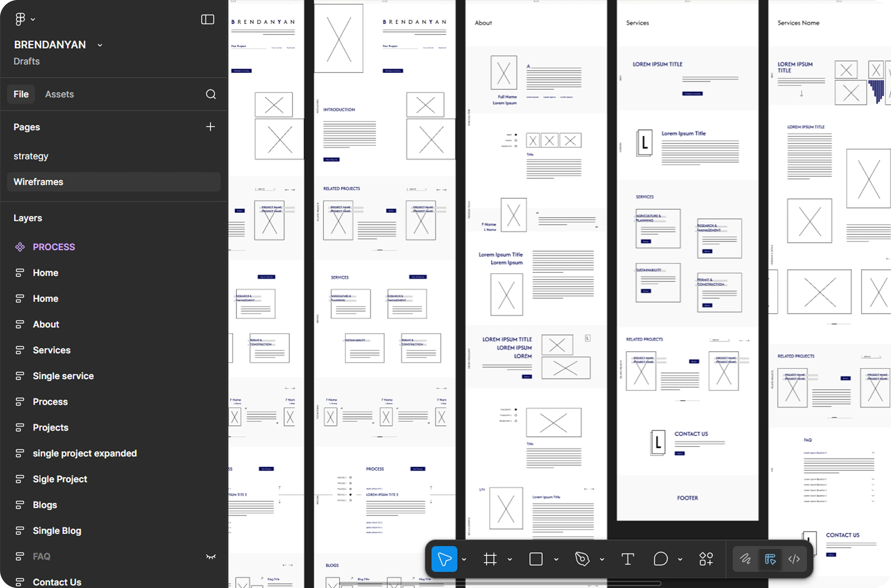Select the strategy page in Pages list
Screen dimensions: 891x588
tap(31, 156)
